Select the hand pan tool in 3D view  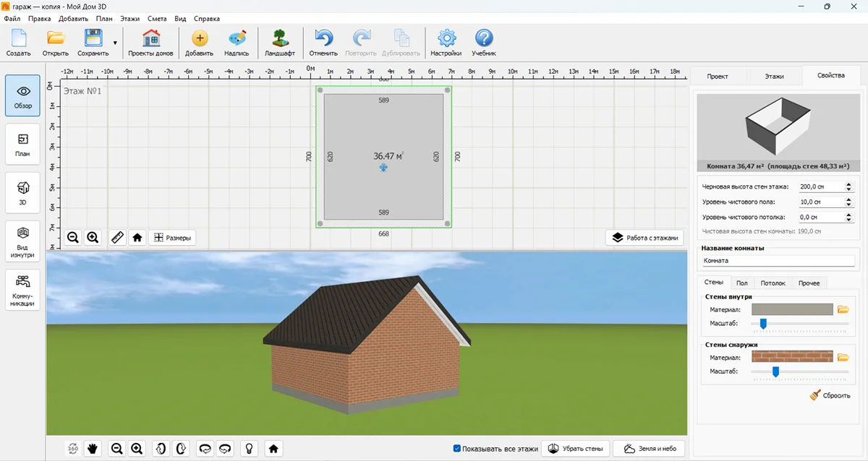point(93,449)
